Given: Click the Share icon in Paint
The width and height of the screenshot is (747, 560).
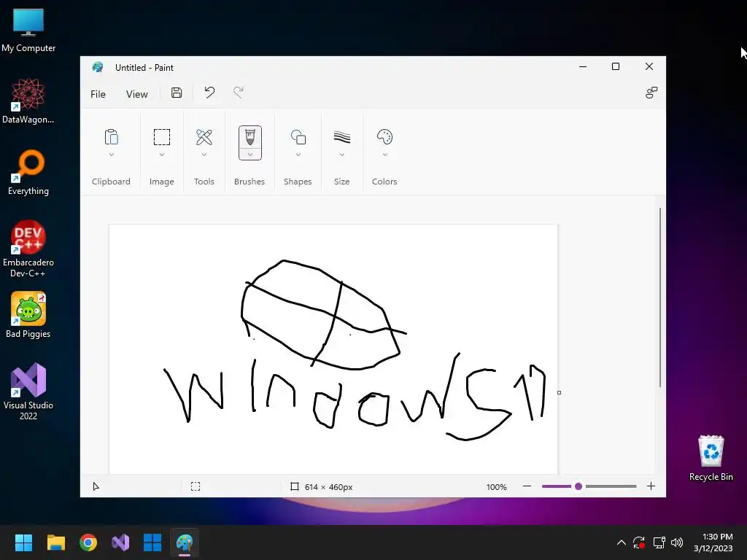Looking at the screenshot, I should click(x=651, y=93).
